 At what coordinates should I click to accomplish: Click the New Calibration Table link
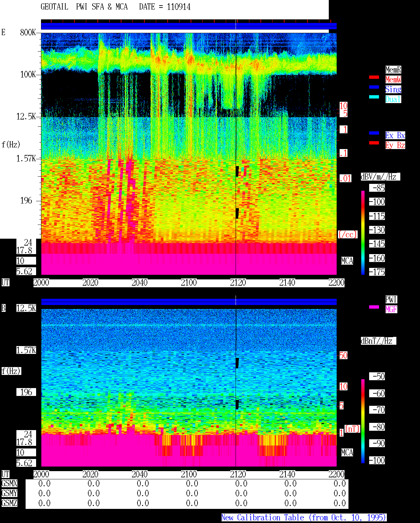point(304,518)
